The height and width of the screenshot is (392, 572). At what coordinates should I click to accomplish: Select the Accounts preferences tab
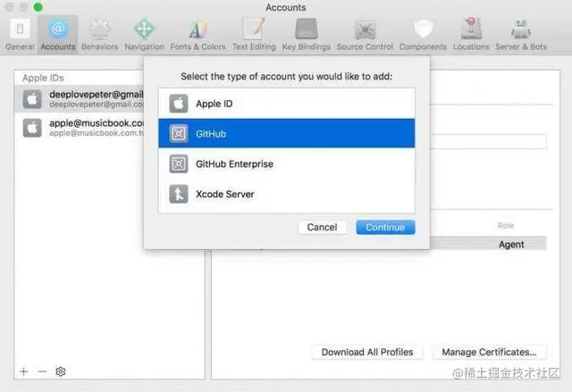58,36
